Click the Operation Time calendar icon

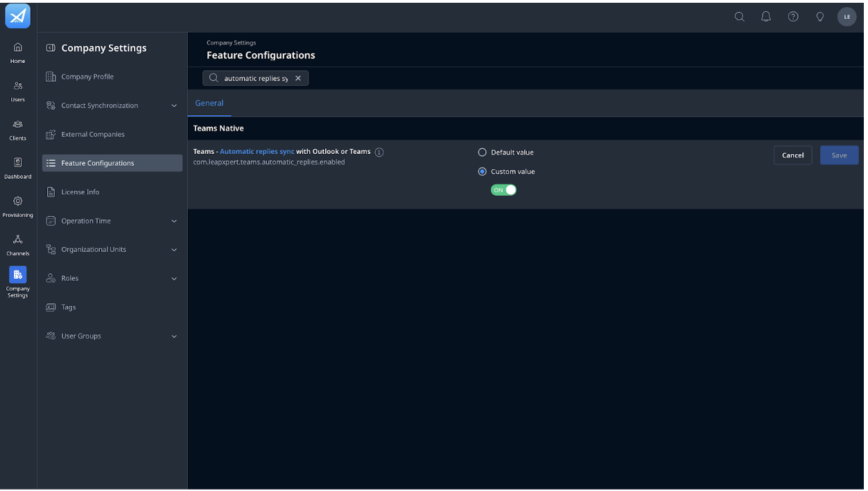[51, 221]
